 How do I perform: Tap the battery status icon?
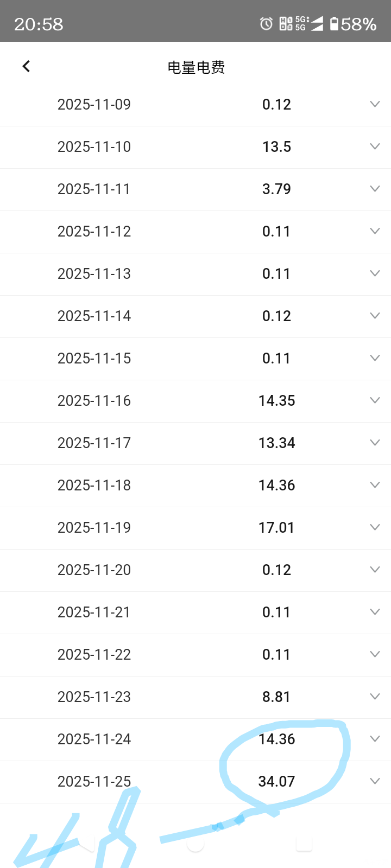334,24
